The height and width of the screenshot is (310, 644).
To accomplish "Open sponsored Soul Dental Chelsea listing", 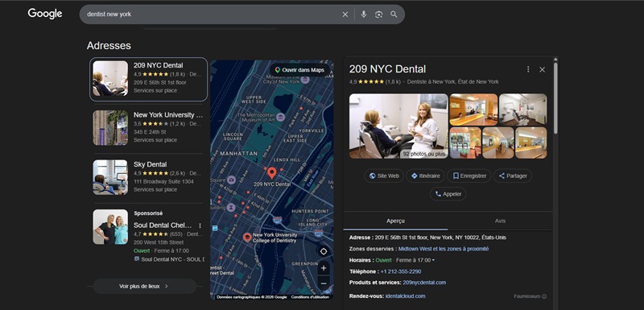I will (163, 225).
